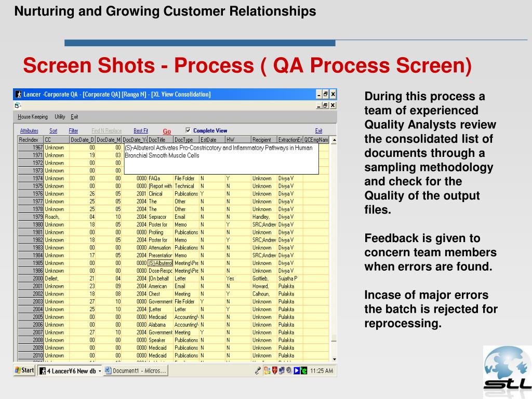Image resolution: width=532 pixels, height=399 pixels.
Task: Click the 'Sujatha P' extraction cell
Action: click(290, 278)
